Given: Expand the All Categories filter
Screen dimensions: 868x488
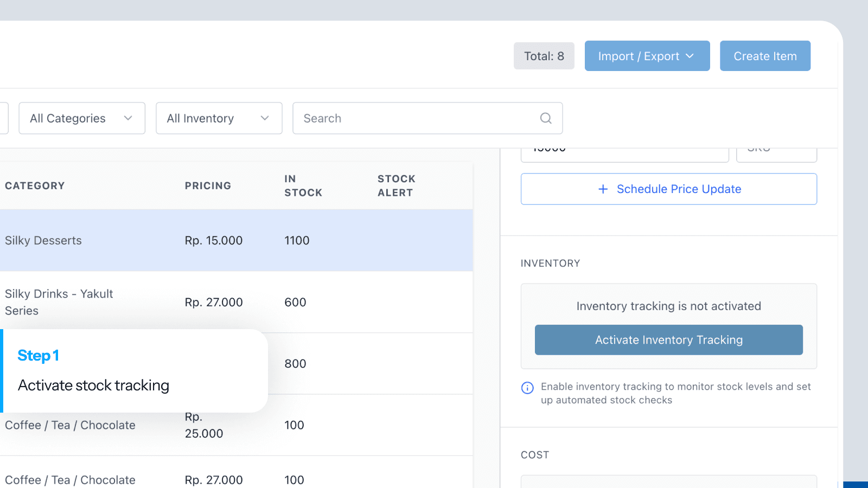Looking at the screenshot, I should (82, 118).
